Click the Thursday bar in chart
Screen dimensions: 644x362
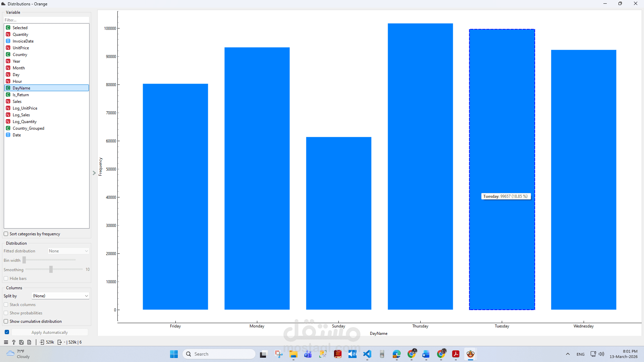click(x=420, y=168)
